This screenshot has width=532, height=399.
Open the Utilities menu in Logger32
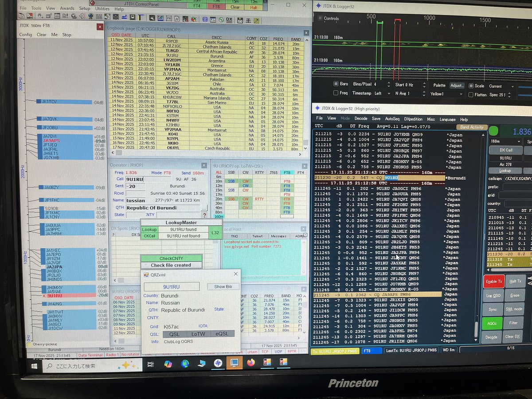tap(102, 8)
